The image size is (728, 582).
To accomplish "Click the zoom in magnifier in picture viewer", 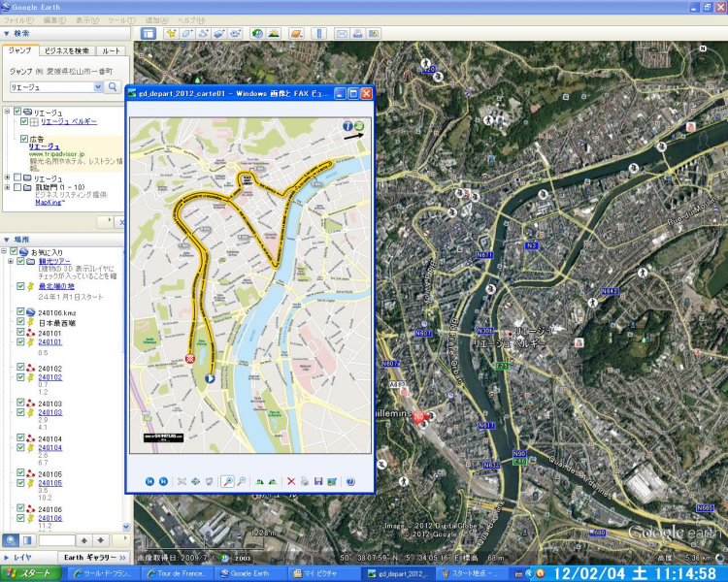I will (x=227, y=481).
